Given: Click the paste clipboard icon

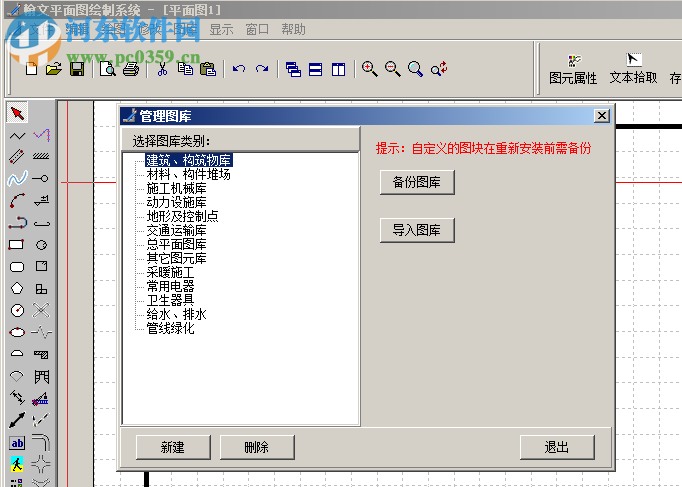Looking at the screenshot, I should pos(208,69).
